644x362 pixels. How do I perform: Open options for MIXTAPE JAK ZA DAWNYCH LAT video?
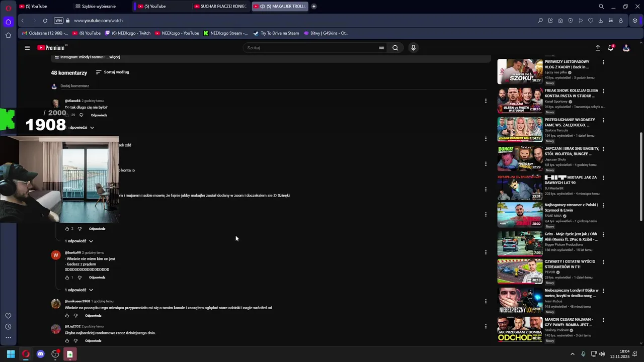click(x=603, y=178)
